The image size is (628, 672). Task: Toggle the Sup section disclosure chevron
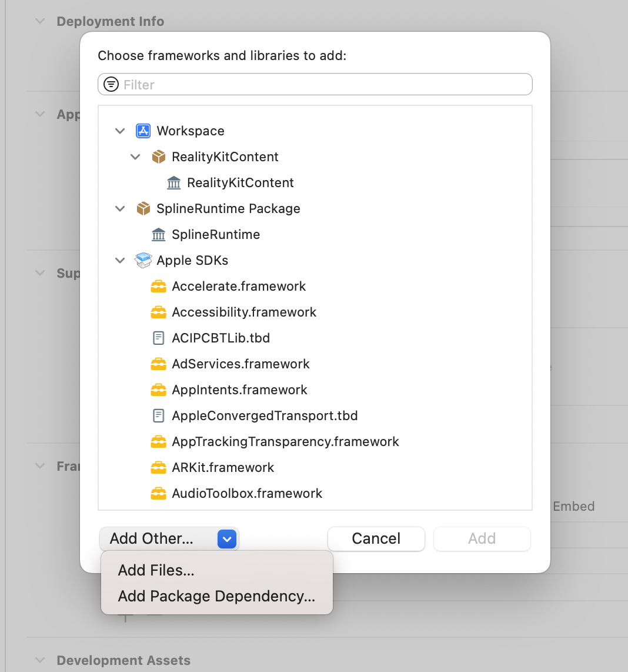pos(40,272)
